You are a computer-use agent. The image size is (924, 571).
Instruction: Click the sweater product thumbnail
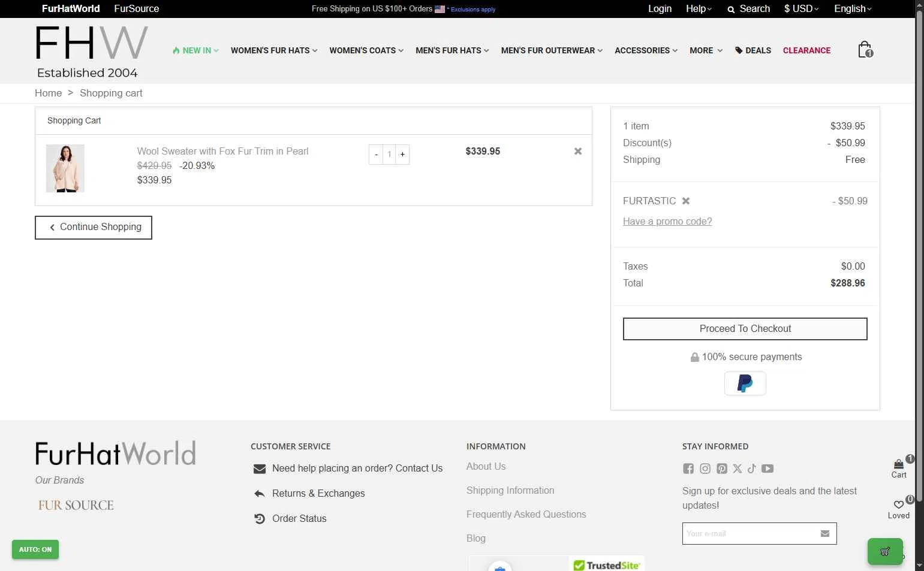pos(65,168)
